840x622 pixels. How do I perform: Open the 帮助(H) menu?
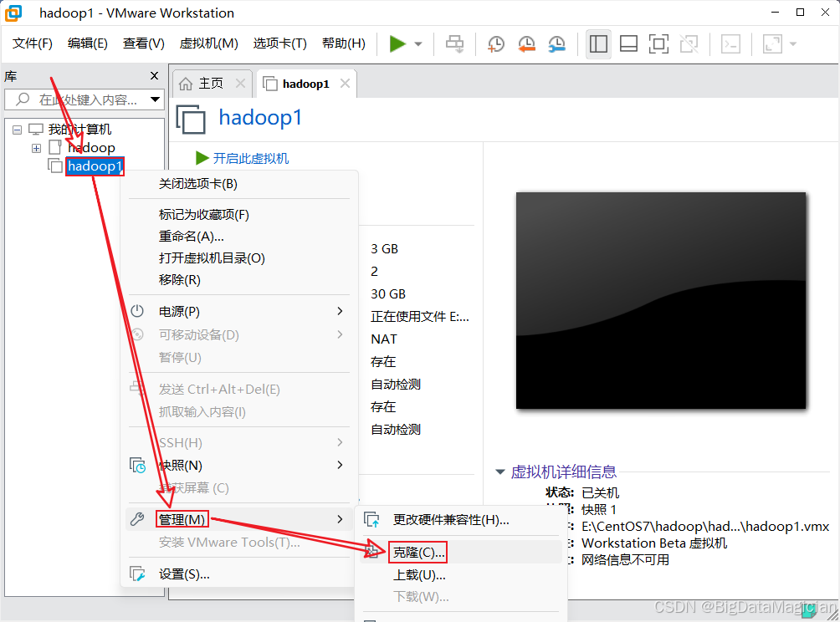(x=343, y=43)
